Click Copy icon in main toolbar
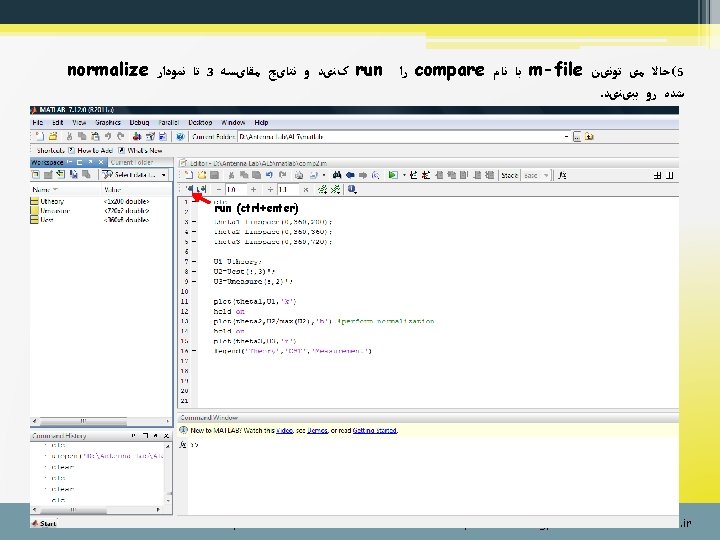 [x=82, y=136]
